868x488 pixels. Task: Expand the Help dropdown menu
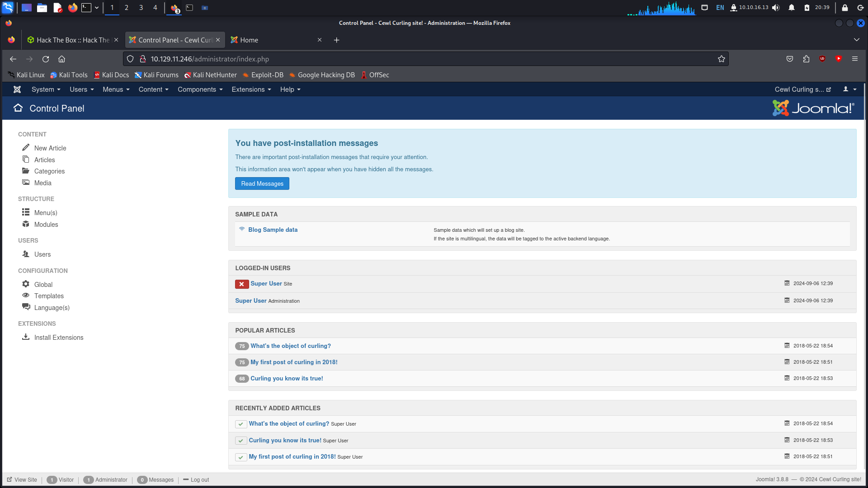pos(290,89)
